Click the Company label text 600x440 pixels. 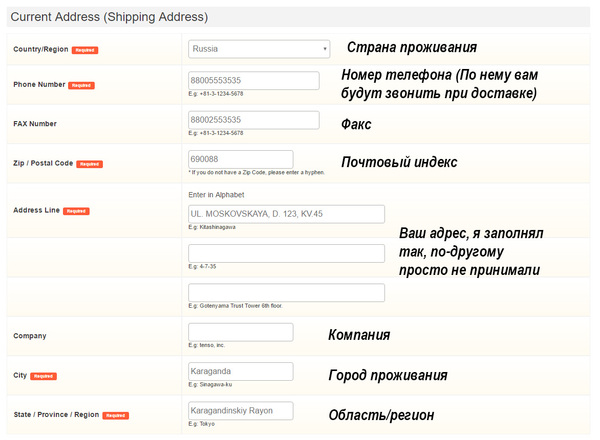click(x=30, y=336)
